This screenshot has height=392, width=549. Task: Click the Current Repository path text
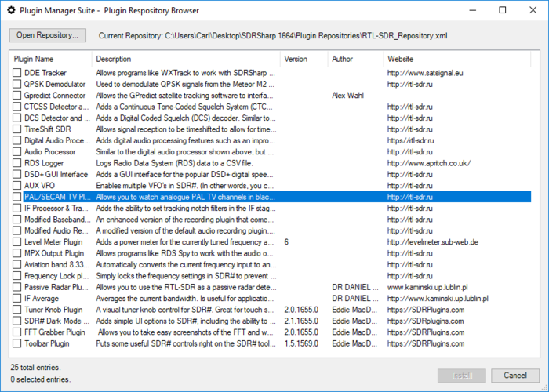tap(273, 36)
